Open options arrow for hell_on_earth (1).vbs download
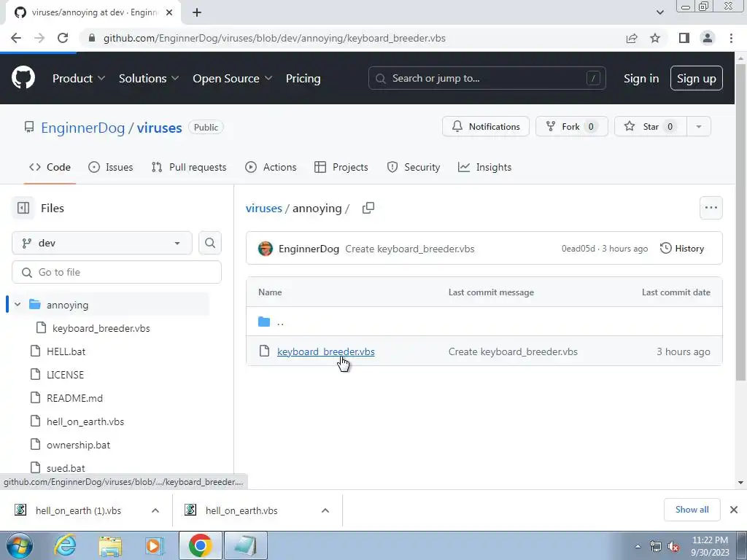Image resolution: width=747 pixels, height=560 pixels. pos(155,510)
